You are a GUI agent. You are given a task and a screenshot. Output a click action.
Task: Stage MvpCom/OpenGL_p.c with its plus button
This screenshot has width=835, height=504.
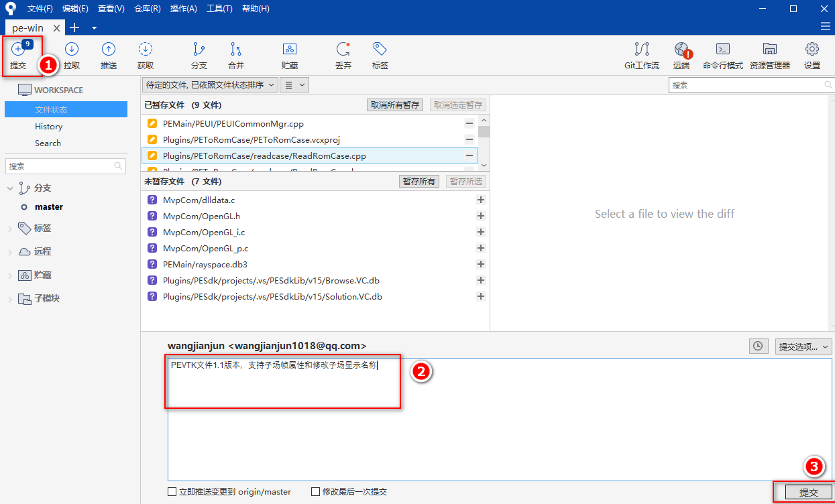click(480, 248)
